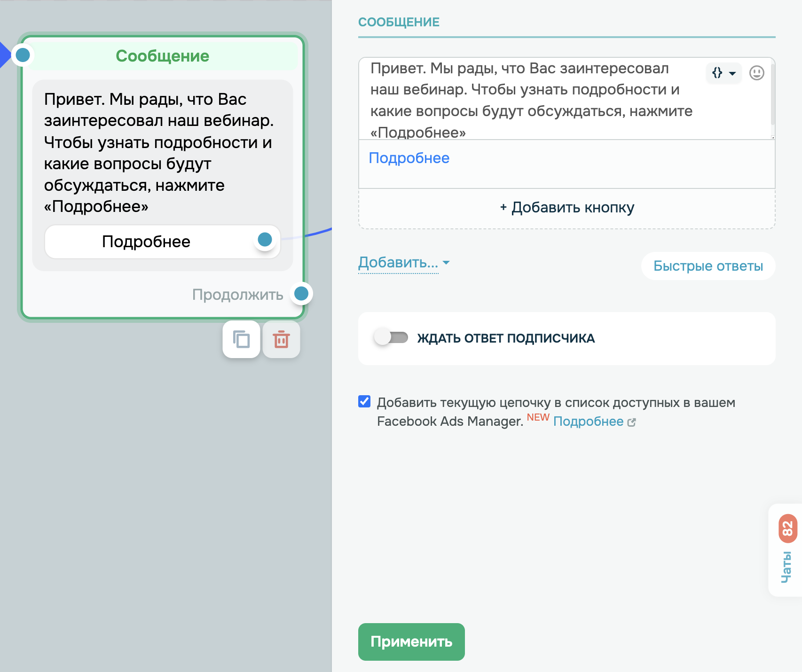Select the СООБЩЕНИЕ section header

click(399, 22)
